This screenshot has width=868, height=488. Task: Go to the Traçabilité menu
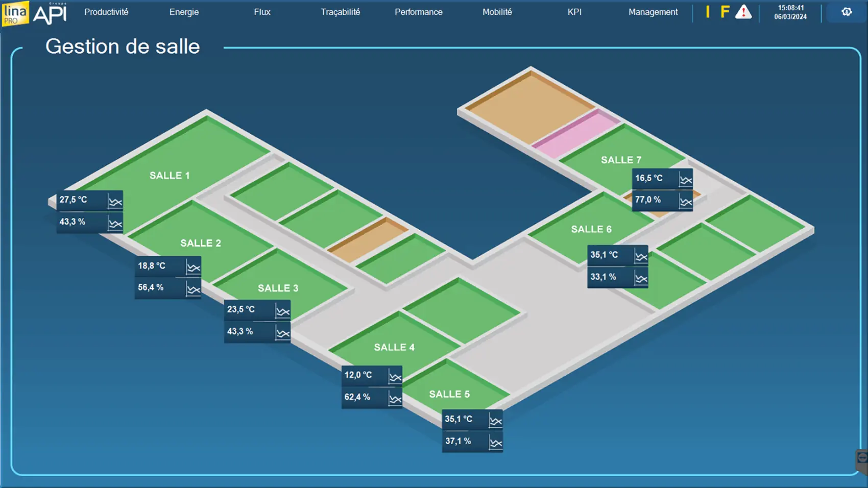tap(340, 12)
